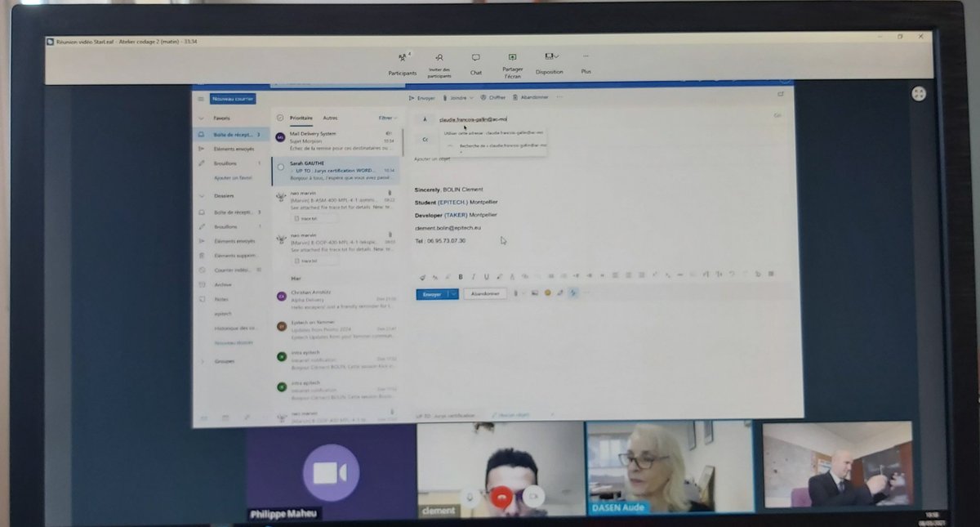The height and width of the screenshot is (527, 980).
Task: Select DASEN Aude video tile
Action: click(x=669, y=467)
